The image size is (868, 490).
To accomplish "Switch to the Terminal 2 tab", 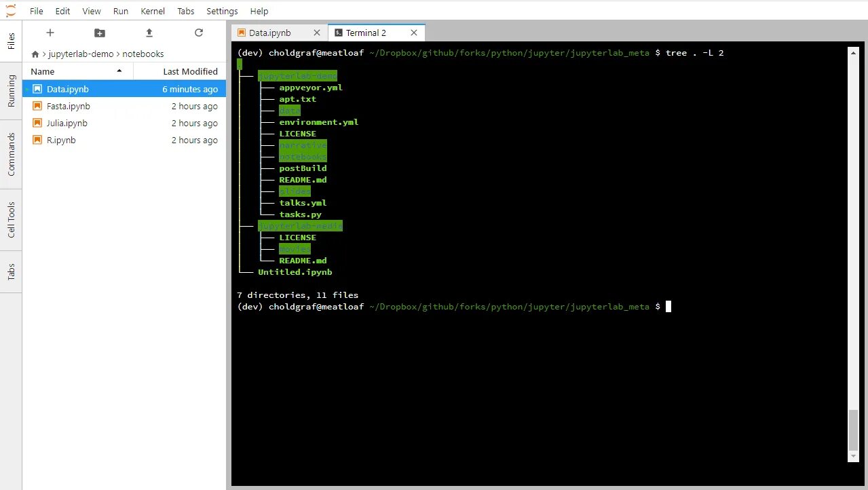I will click(377, 33).
